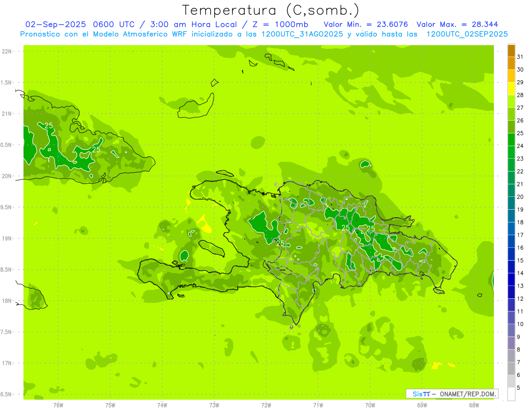Screen dimensions: 532x411
Task: Click the initialization time "1200UTC_31AGO2025"
Action: [302, 34]
